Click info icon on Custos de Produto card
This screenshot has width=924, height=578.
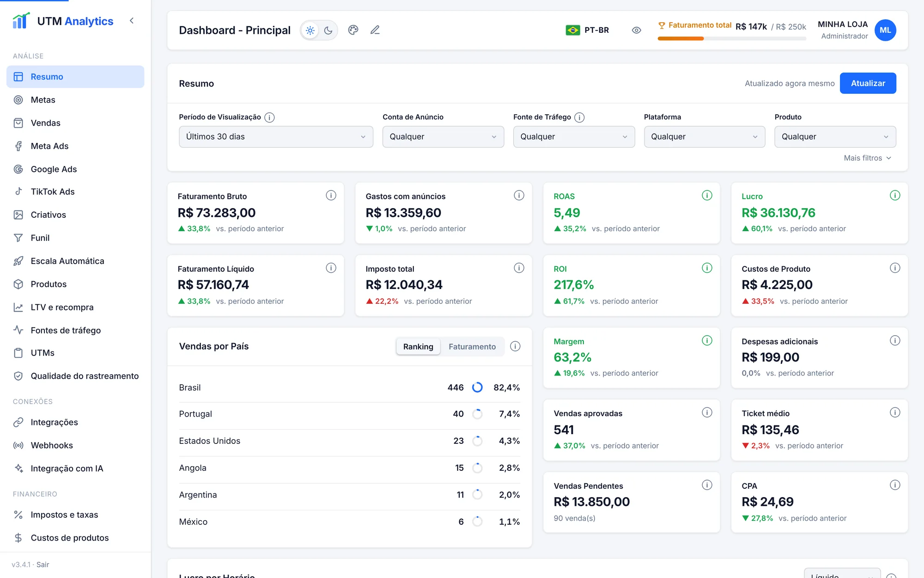pos(895,268)
